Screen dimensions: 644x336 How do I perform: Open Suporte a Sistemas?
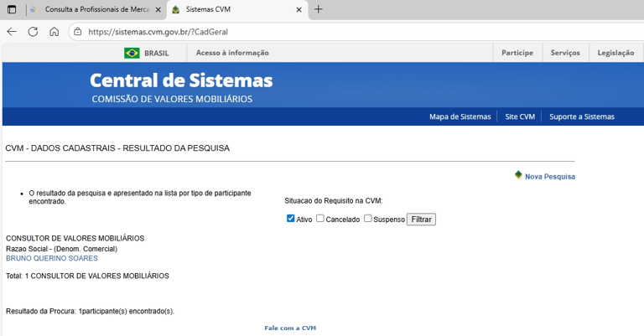click(582, 116)
